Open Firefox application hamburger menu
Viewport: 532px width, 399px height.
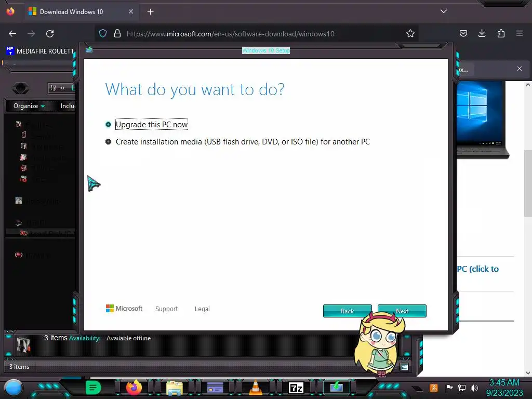(x=520, y=34)
